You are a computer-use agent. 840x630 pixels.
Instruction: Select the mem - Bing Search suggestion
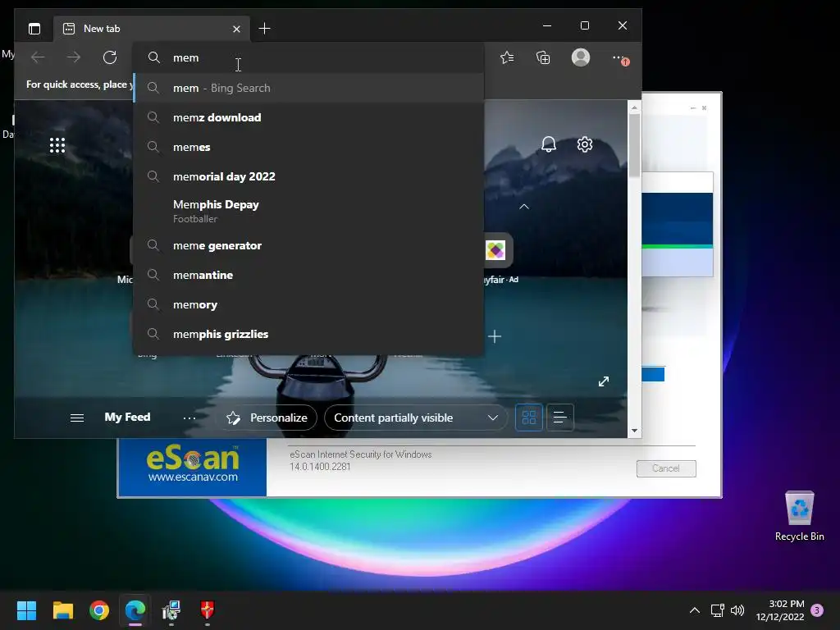(308, 88)
